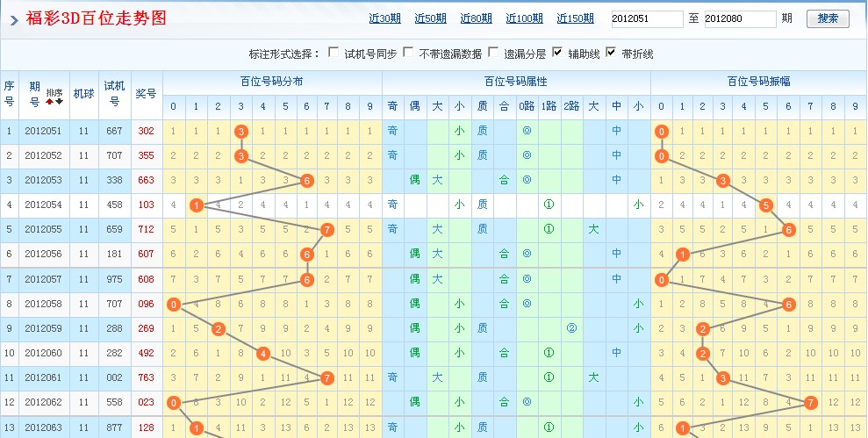Viewport: 868px width, 438px height.
Task: Focus the start period field containing 2012051
Action: pyautogui.click(x=647, y=18)
